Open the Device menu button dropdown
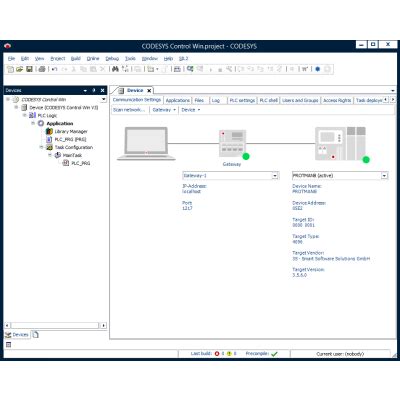The image size is (400, 400). tap(191, 110)
